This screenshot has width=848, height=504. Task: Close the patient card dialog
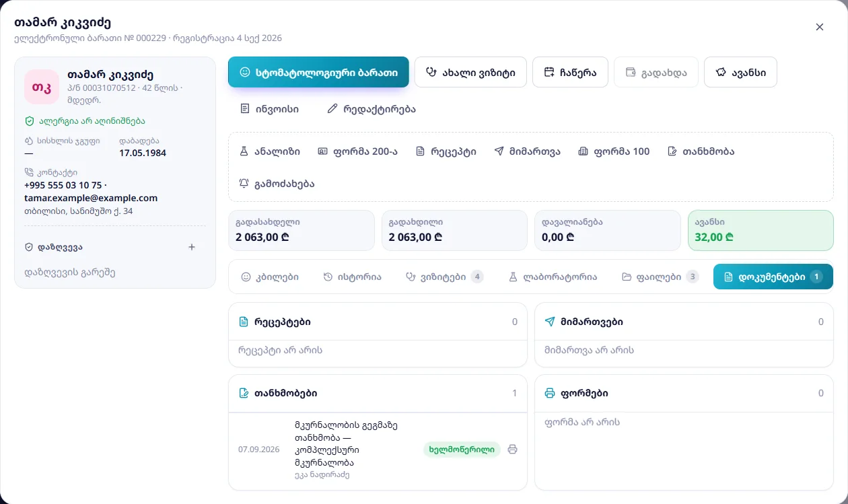[820, 27]
